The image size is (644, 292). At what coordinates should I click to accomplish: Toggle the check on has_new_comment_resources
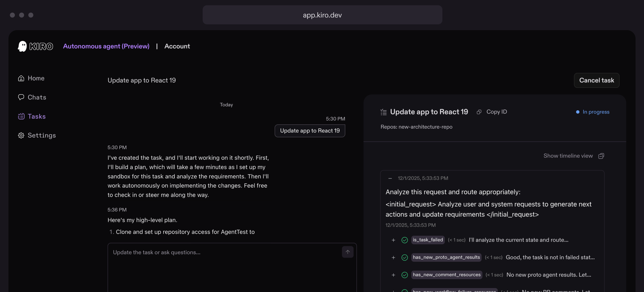coord(404,275)
